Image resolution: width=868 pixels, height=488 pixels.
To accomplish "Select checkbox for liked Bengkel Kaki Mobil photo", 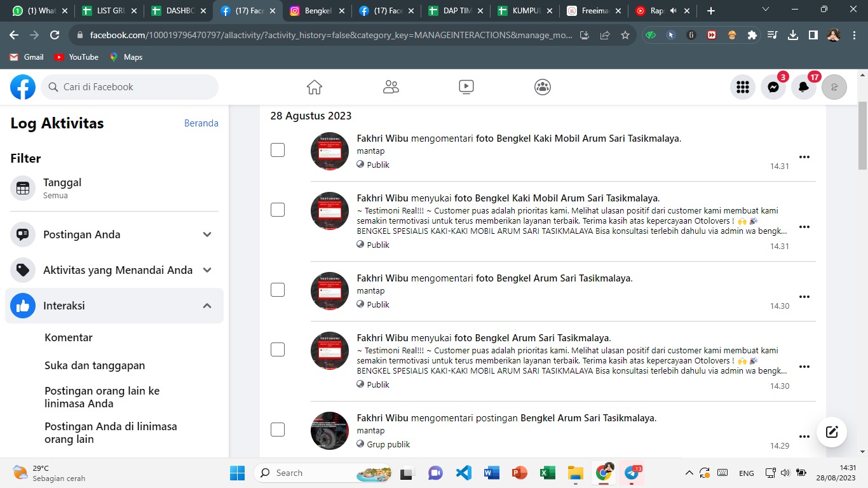I will coord(278,210).
